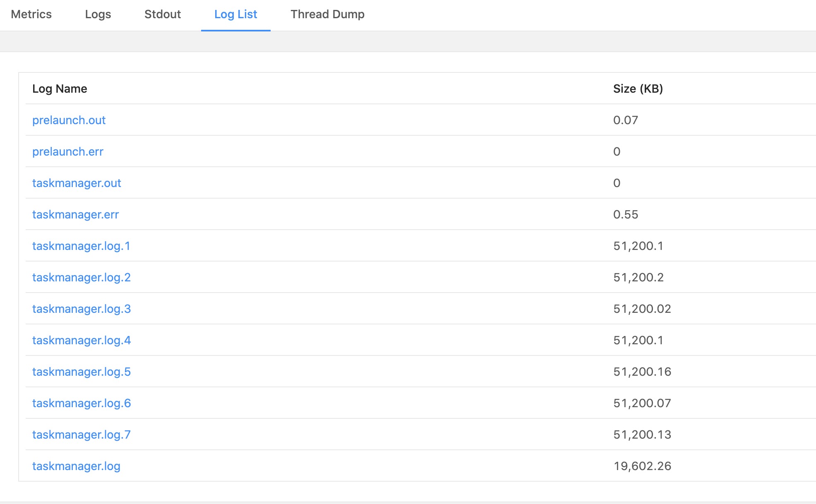816x504 pixels.
Task: Click the Metrics tab
Action: [x=31, y=14]
